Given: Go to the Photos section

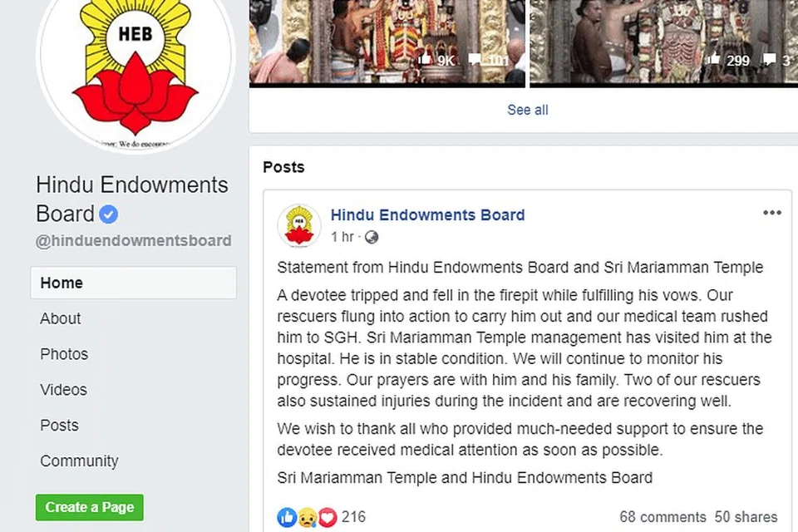Looking at the screenshot, I should [x=64, y=354].
